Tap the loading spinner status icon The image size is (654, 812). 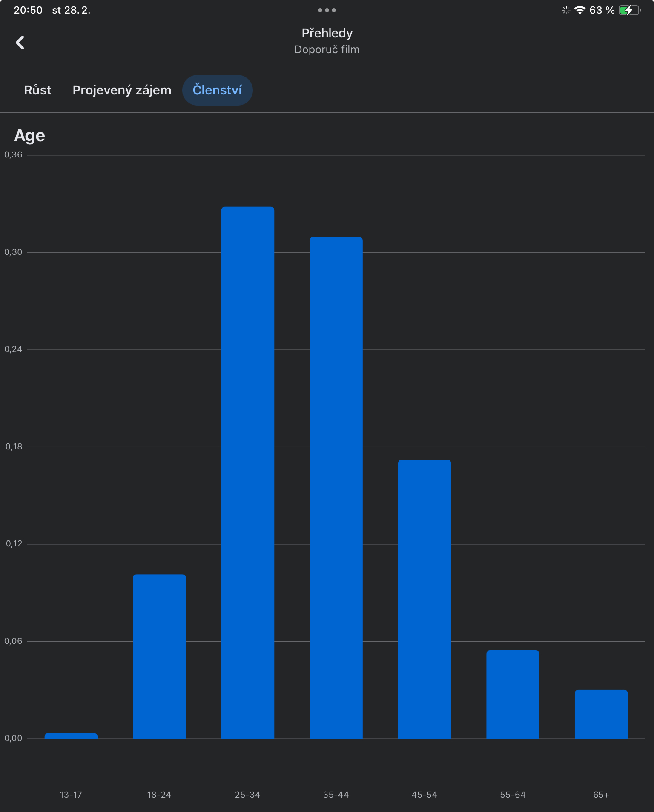566,10
